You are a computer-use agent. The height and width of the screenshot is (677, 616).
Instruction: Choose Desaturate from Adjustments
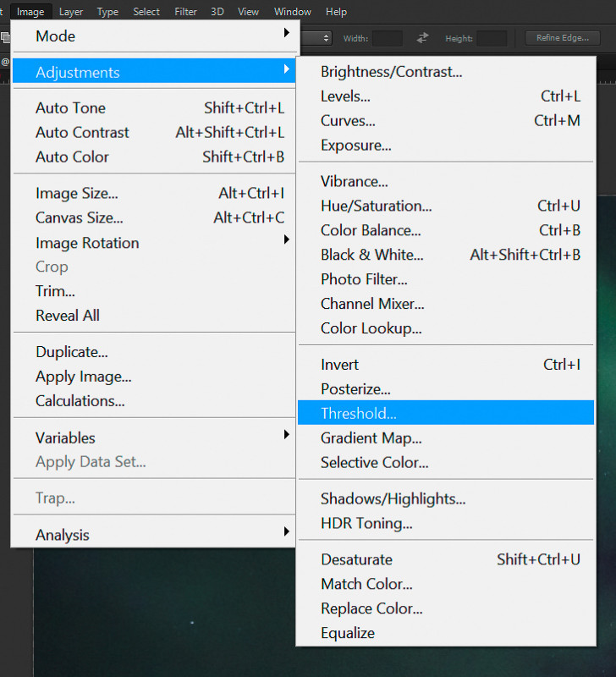coord(356,559)
